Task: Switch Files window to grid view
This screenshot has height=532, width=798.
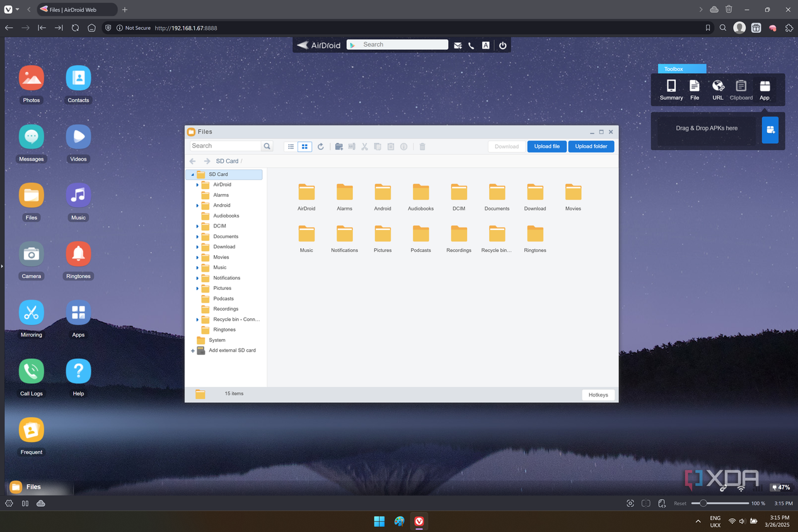Action: click(x=304, y=146)
